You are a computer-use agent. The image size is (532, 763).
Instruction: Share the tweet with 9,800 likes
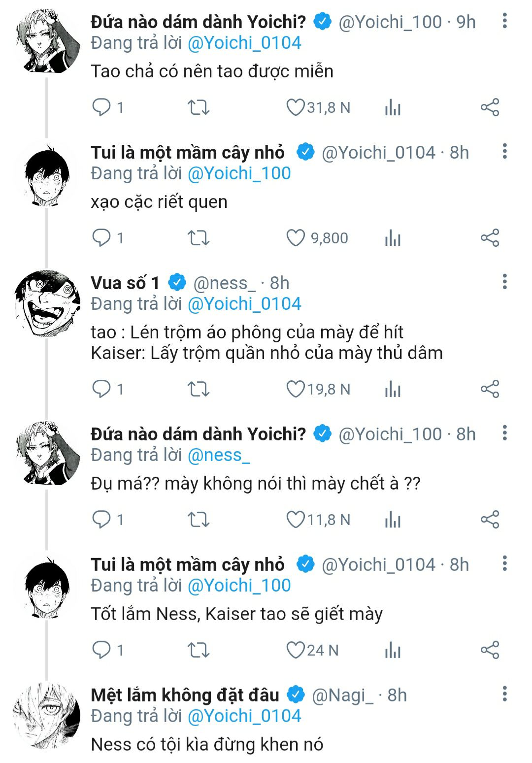tap(490, 238)
